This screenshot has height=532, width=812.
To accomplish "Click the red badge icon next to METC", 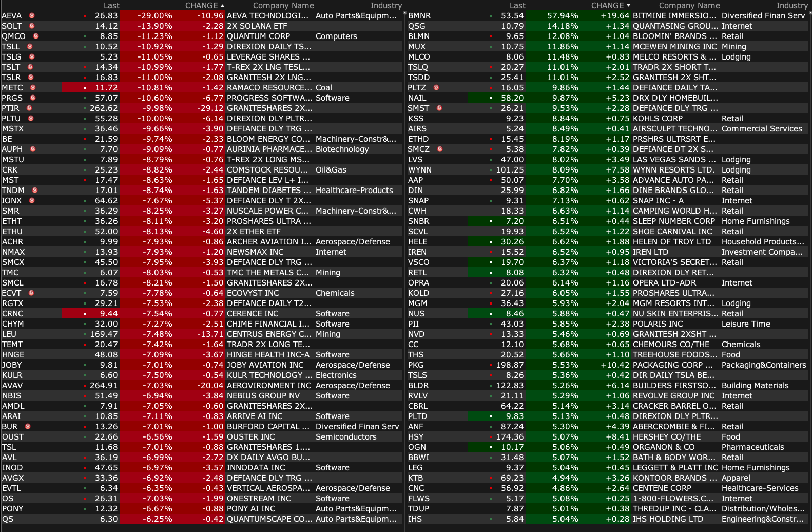I will point(33,88).
